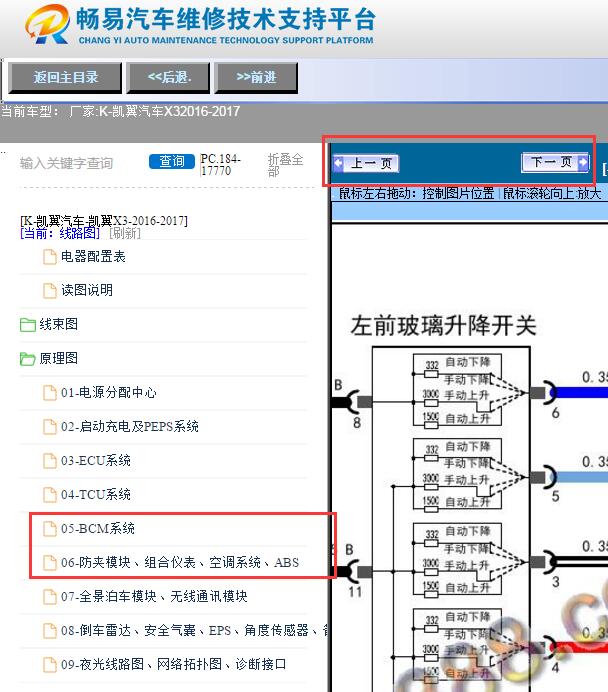
Task: Click the open folder icon of 原理图
Action: click(28, 359)
